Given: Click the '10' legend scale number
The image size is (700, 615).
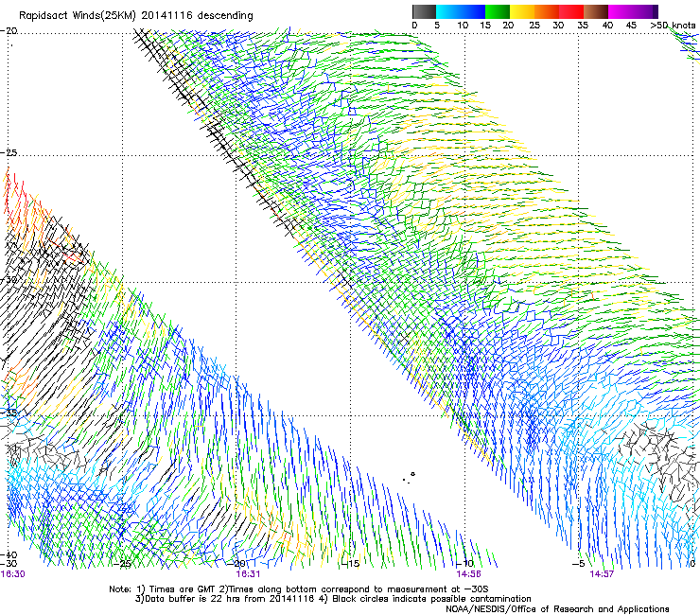Looking at the screenshot, I should pos(463,26).
